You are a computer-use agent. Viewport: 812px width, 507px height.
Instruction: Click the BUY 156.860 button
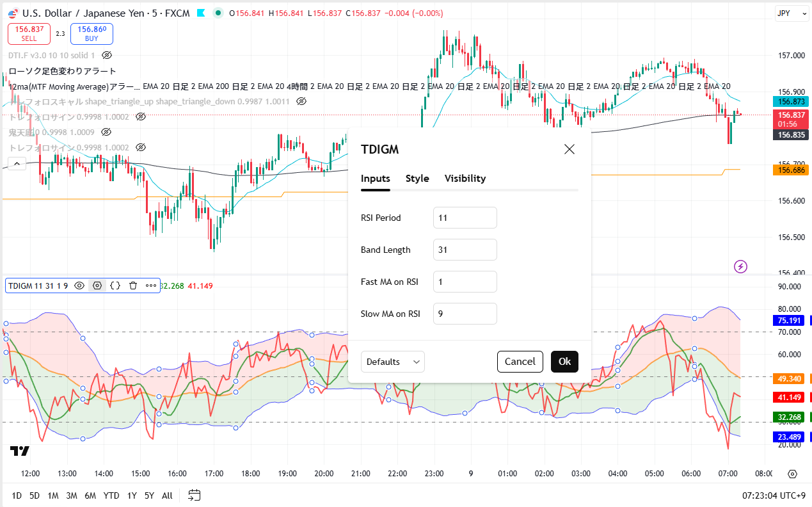click(92, 33)
